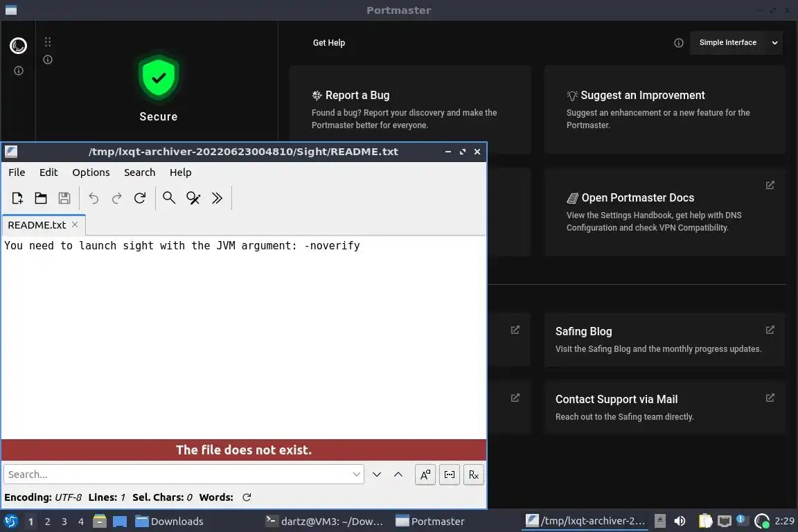Click the 'Sel. Chars: 0' status bar text

click(x=162, y=497)
